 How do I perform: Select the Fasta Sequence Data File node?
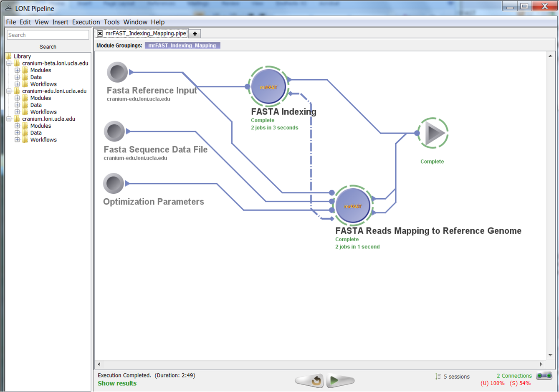[114, 132]
